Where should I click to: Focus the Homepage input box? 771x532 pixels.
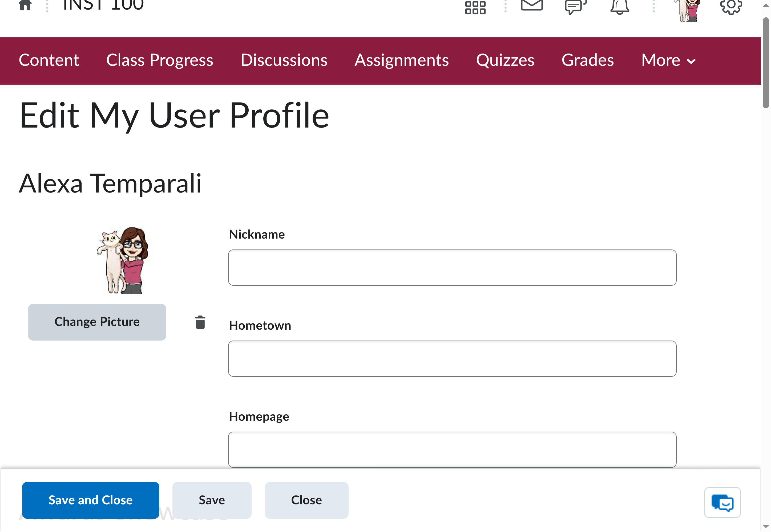(x=452, y=450)
